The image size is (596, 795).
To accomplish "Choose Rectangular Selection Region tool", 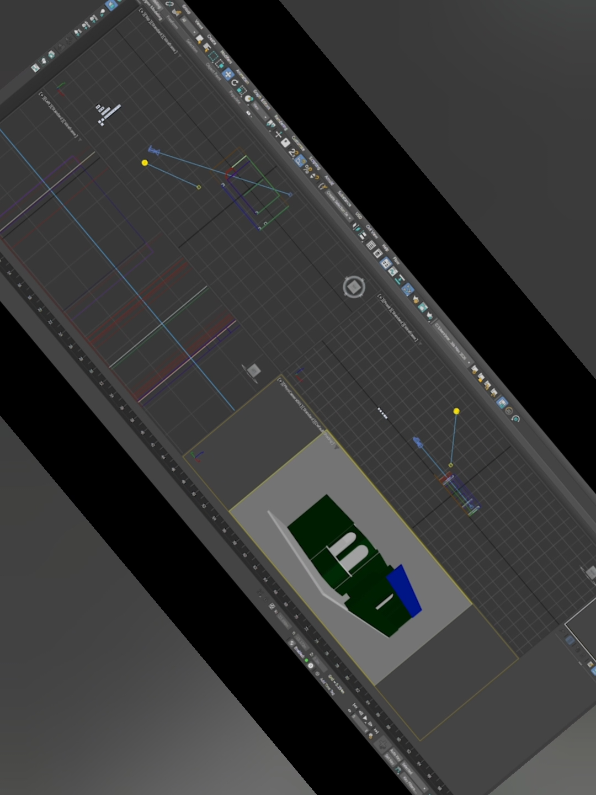I will [x=213, y=56].
